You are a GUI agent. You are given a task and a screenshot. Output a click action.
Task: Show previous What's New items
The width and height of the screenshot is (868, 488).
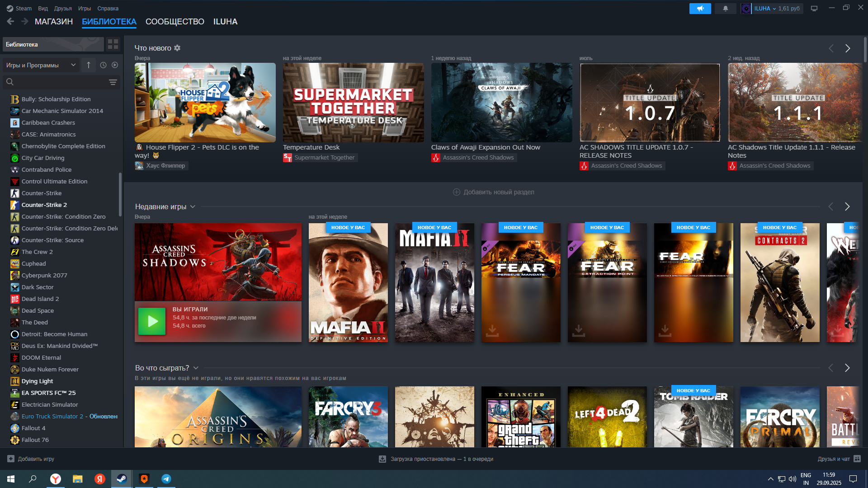pyautogui.click(x=831, y=48)
